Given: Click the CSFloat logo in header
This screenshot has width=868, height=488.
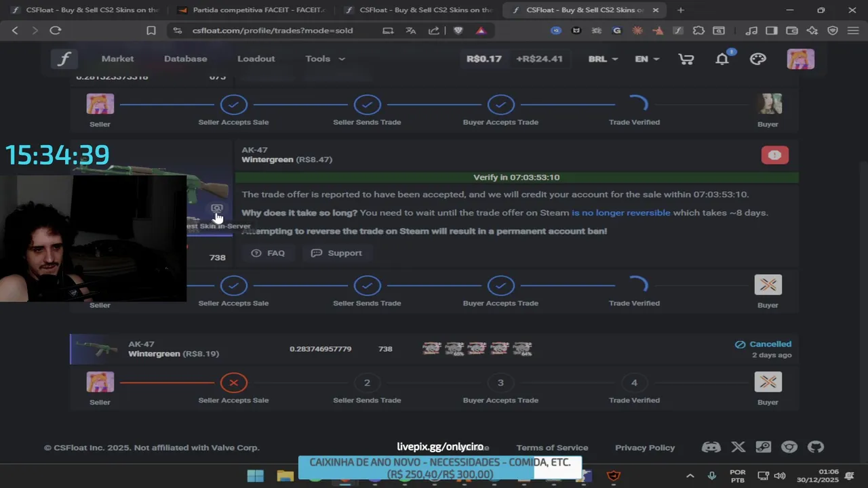Looking at the screenshot, I should click(64, 59).
